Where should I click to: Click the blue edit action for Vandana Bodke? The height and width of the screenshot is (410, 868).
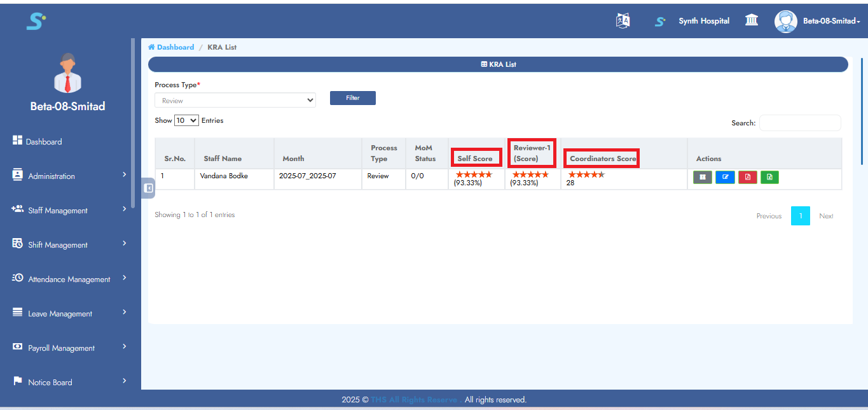tap(725, 178)
